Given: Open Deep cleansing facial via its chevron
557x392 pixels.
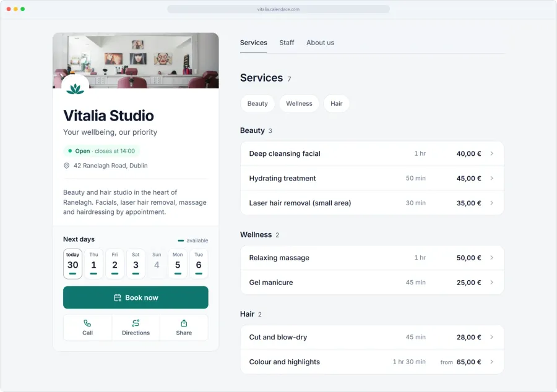Looking at the screenshot, I should click(x=491, y=153).
